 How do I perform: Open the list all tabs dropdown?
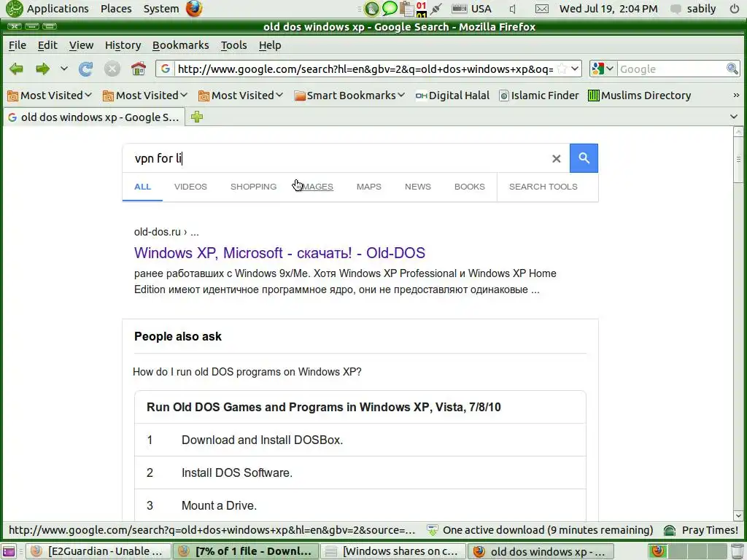734,117
